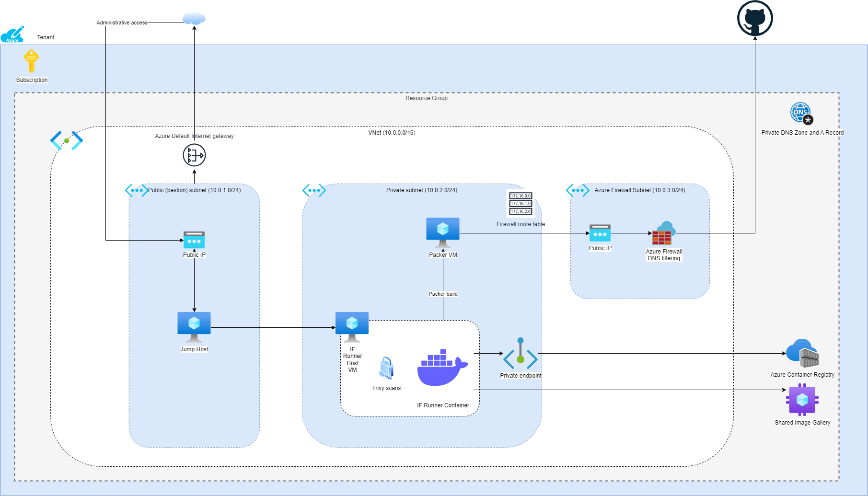Screen dimensions: 868x496
Task: Click the Azure Container Registry icon
Action: click(802, 354)
